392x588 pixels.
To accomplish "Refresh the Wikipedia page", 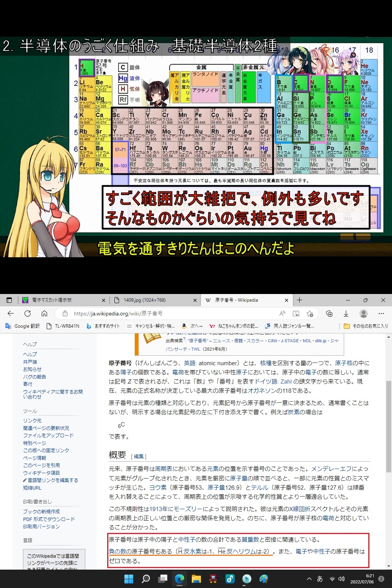I will tap(28, 314).
